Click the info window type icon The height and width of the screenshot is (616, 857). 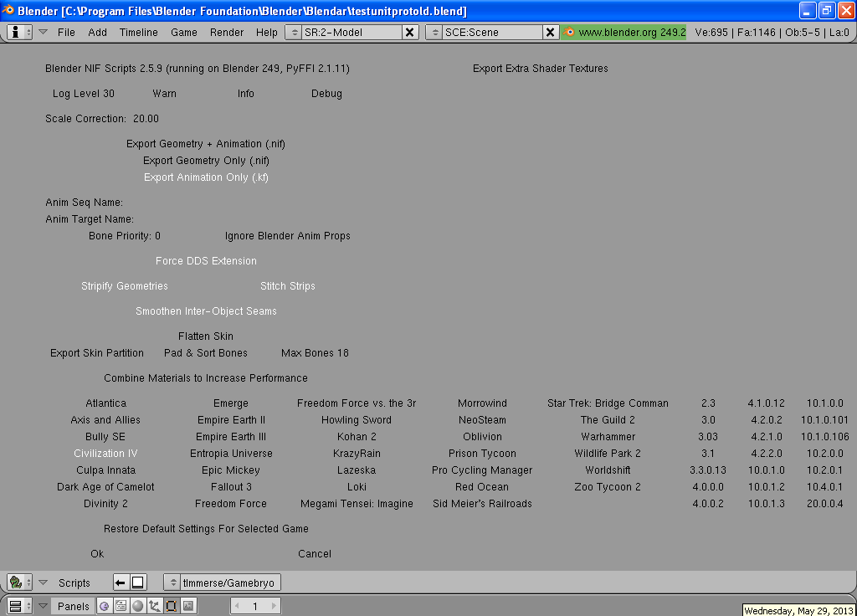pyautogui.click(x=20, y=33)
